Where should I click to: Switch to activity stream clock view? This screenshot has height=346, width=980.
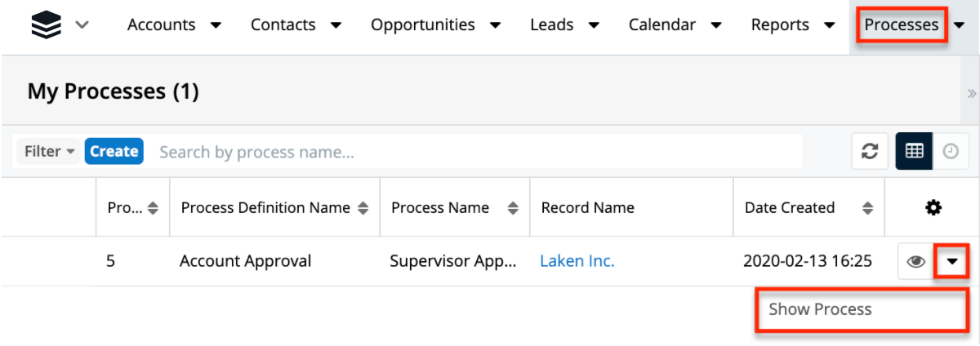click(x=950, y=152)
